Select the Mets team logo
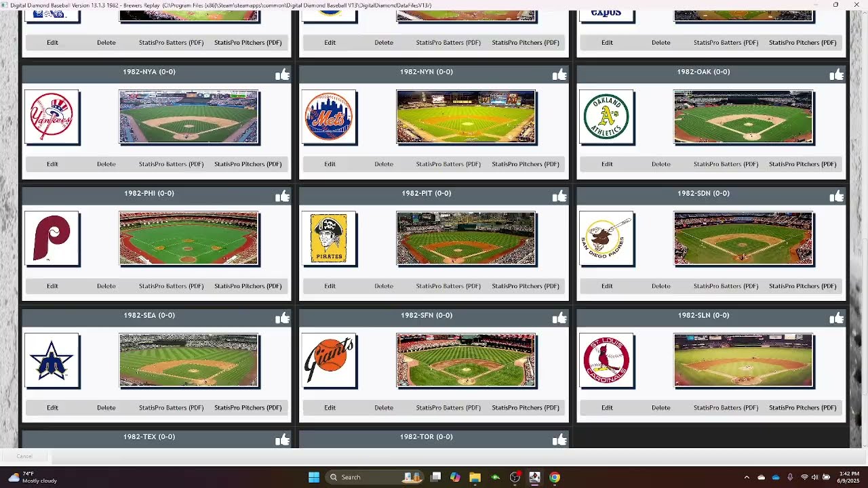Screen dimensions: 868x488 [329, 117]
